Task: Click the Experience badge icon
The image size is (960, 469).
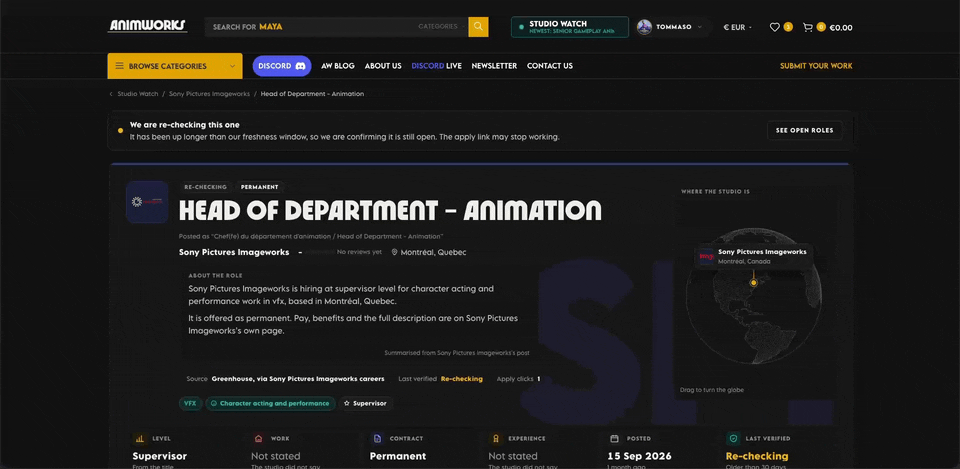Action: pyautogui.click(x=495, y=438)
